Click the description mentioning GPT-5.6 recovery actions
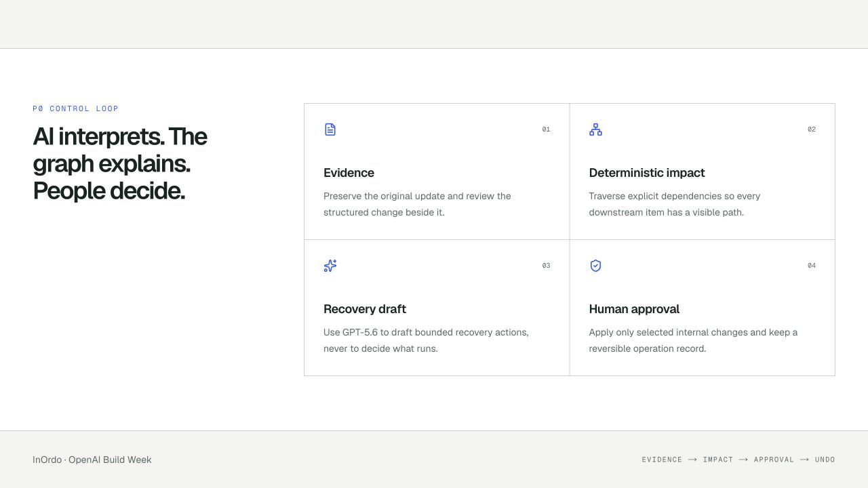Image resolution: width=868 pixels, height=488 pixels. (x=426, y=340)
